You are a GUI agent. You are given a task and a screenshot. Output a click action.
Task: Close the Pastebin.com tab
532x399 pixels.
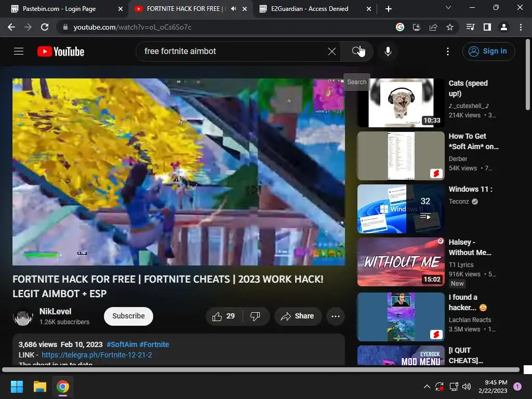(121, 9)
